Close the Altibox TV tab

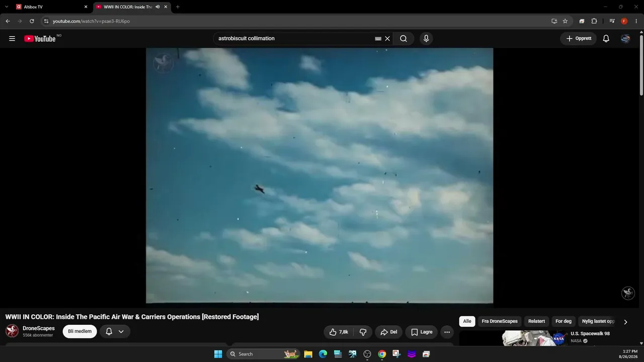(x=86, y=7)
